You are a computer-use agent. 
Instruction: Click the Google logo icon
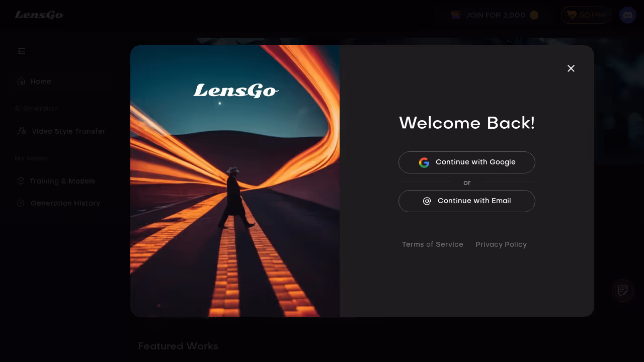click(x=424, y=162)
